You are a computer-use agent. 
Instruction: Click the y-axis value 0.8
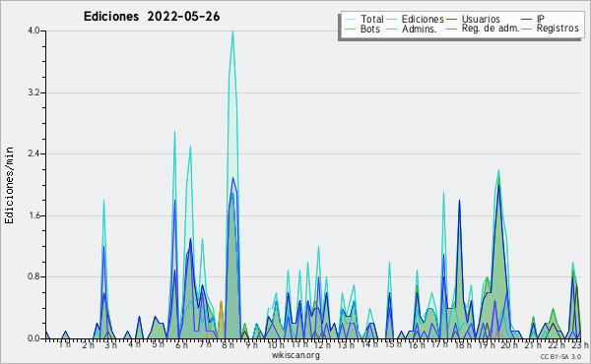pyautogui.click(x=33, y=277)
